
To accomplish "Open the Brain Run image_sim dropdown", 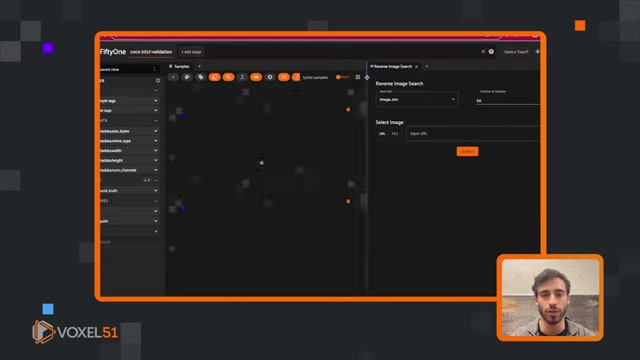I will click(417, 100).
